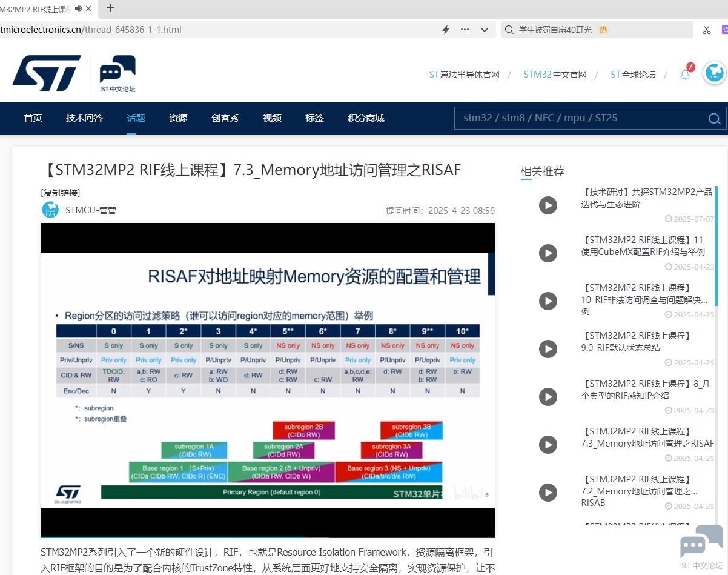The image size is (728, 575).
Task: Open a new browser tab
Action: [110, 8]
